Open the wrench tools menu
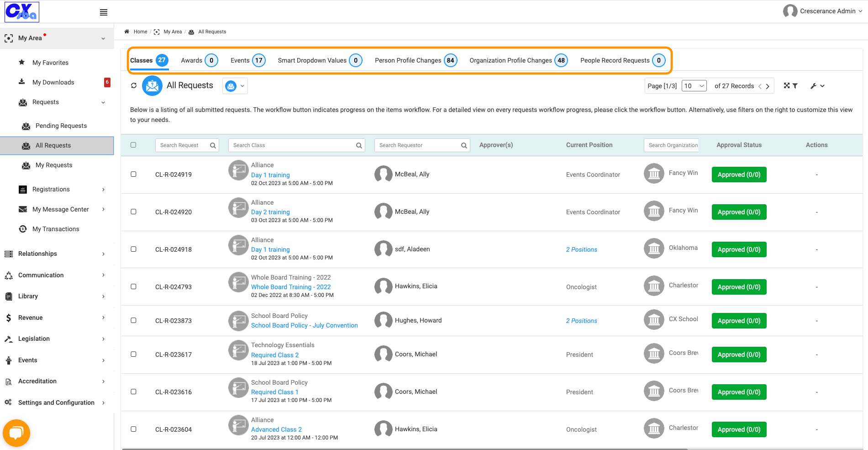The image size is (868, 450). tap(817, 86)
